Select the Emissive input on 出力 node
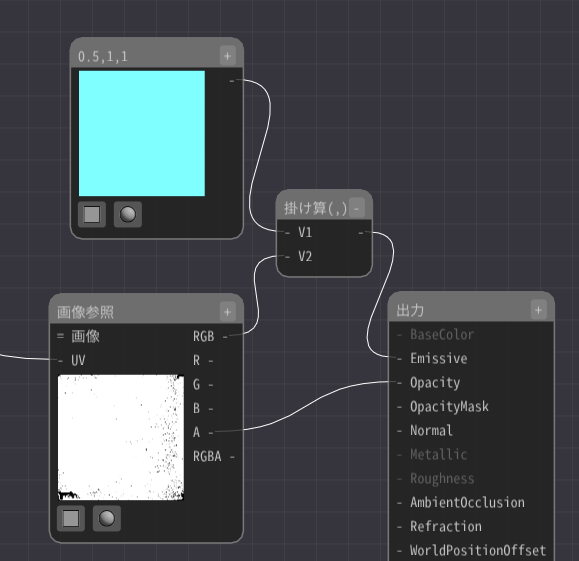The image size is (579, 561). 433,358
